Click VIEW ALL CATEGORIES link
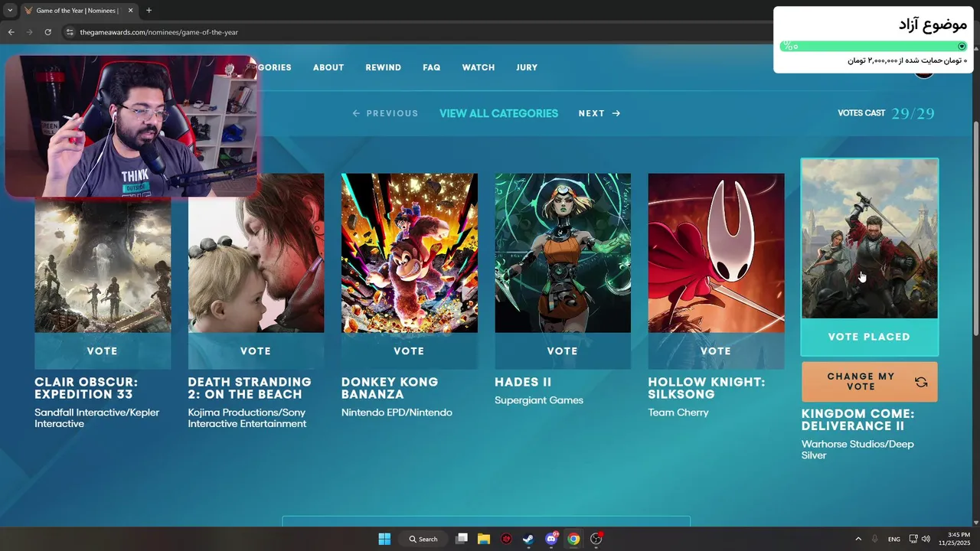 (x=498, y=113)
